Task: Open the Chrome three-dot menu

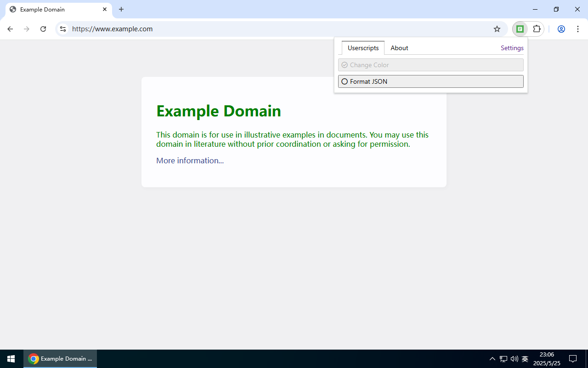Action: [578, 29]
